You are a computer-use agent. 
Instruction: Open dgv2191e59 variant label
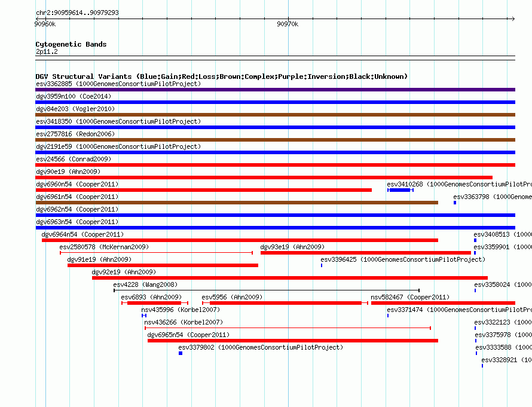(118, 146)
